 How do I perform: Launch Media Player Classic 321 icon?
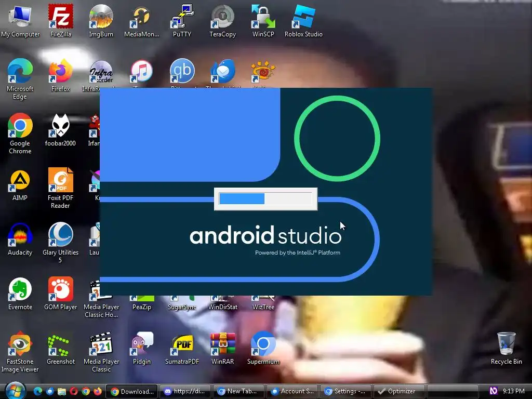pyautogui.click(x=101, y=352)
